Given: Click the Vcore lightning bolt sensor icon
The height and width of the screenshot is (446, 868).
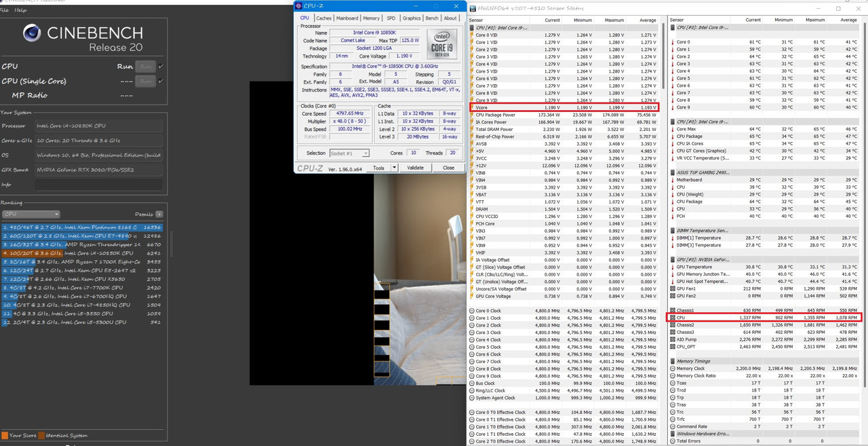Looking at the screenshot, I should click(472, 107).
